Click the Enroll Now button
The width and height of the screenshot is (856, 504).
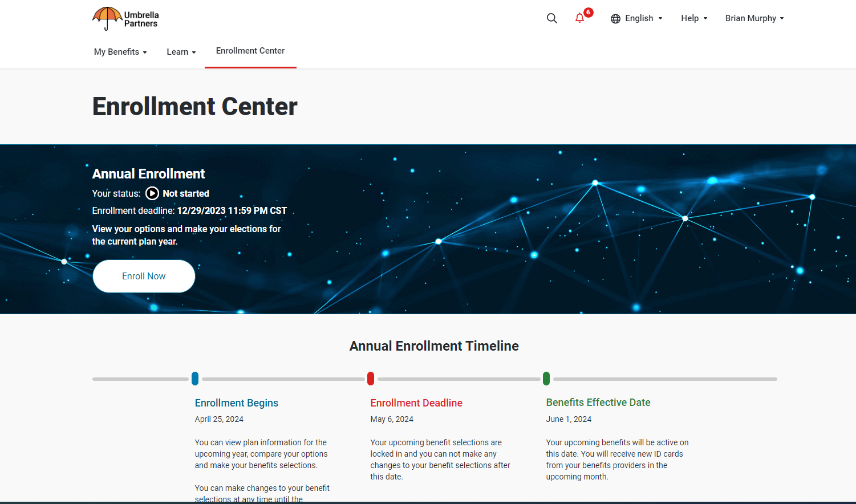point(144,276)
